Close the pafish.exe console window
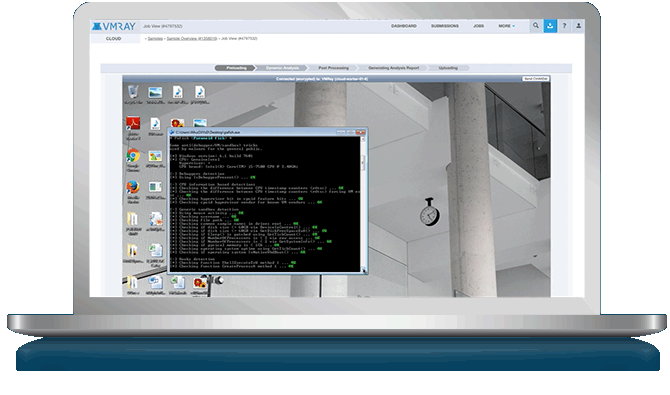 pos(360,132)
